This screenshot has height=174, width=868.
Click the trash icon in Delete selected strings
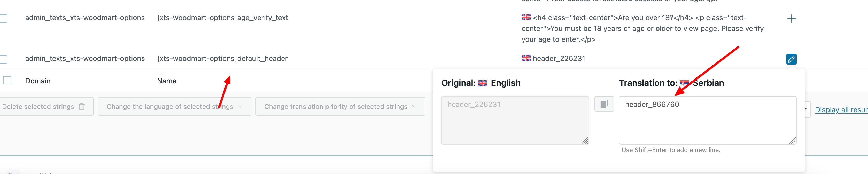click(x=82, y=107)
